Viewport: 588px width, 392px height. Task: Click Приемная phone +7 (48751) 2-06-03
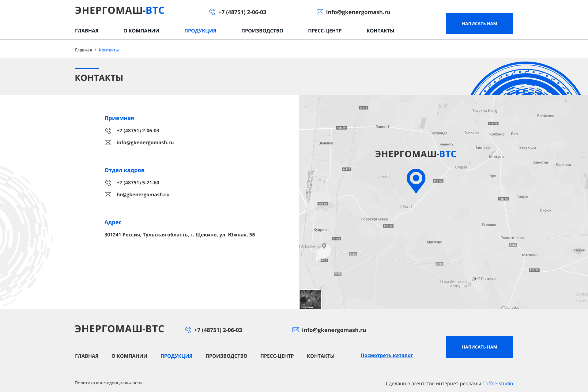(138, 130)
